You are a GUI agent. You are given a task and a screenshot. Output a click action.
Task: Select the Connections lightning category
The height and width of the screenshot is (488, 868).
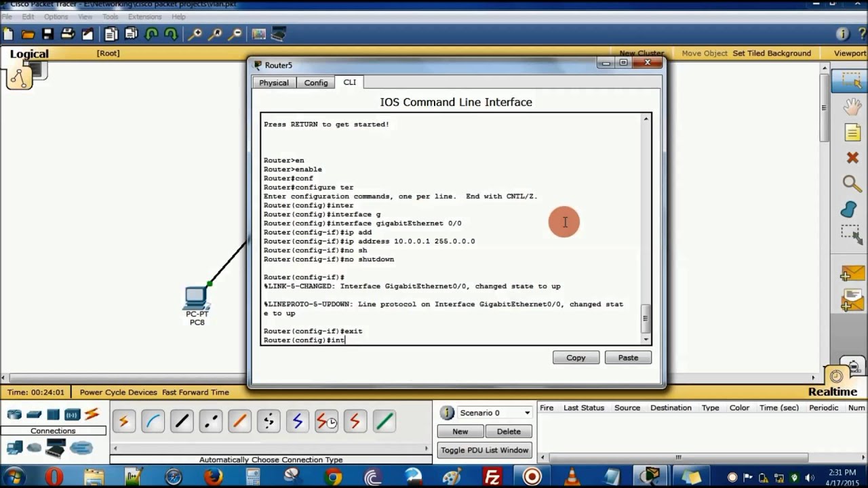[92, 413]
